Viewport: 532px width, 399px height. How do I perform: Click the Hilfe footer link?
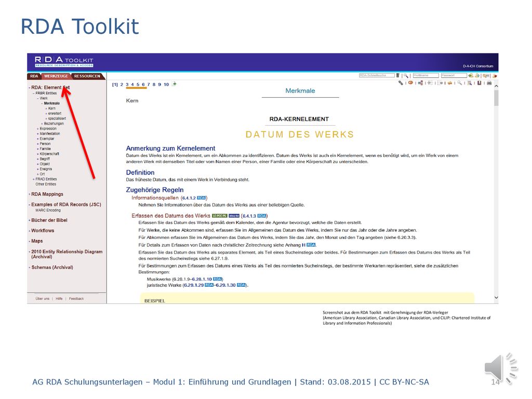point(59,299)
